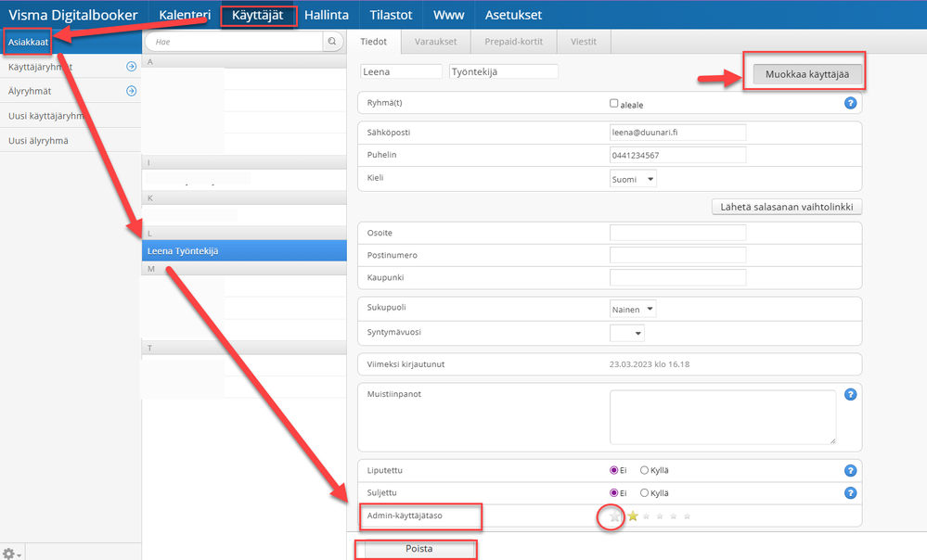Set admin level to the last small star
This screenshot has height=560, width=927.
[687, 516]
